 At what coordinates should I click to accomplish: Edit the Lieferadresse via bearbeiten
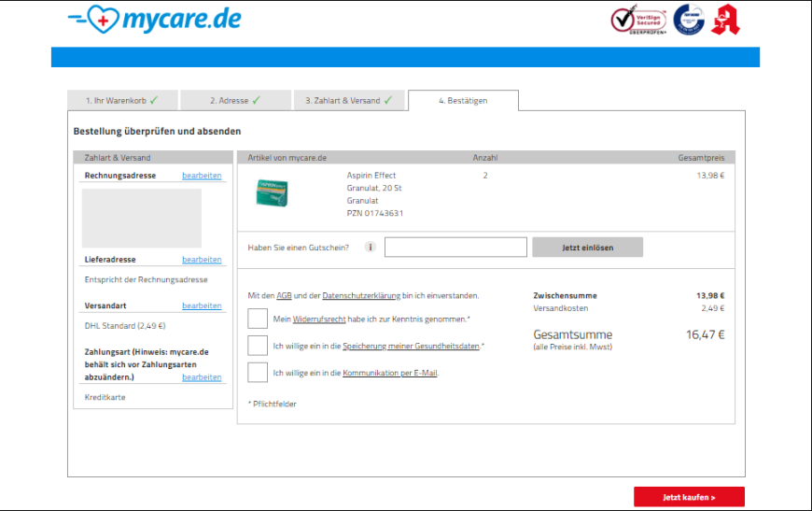pyautogui.click(x=202, y=260)
